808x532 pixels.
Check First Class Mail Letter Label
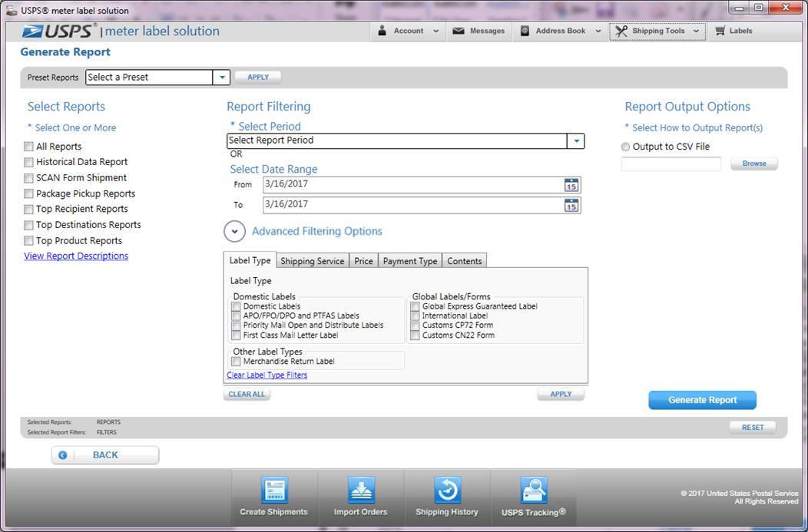[236, 335]
